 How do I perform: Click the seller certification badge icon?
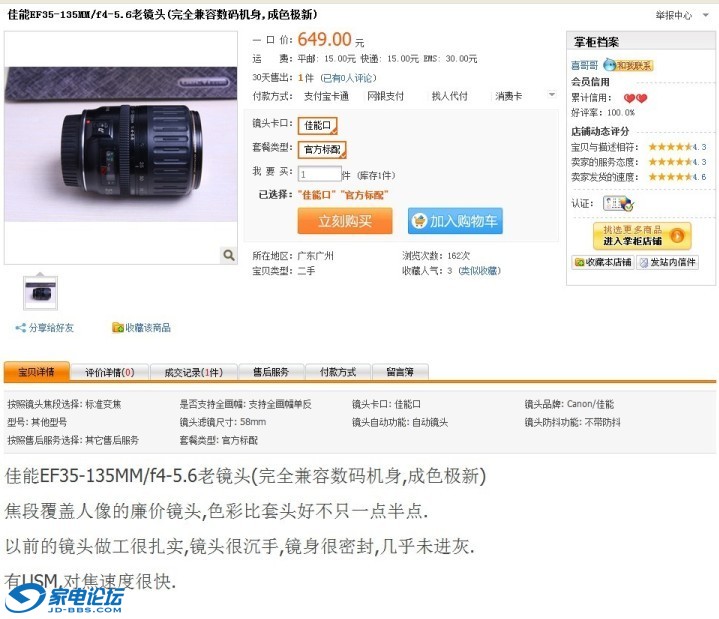pyautogui.click(x=618, y=203)
